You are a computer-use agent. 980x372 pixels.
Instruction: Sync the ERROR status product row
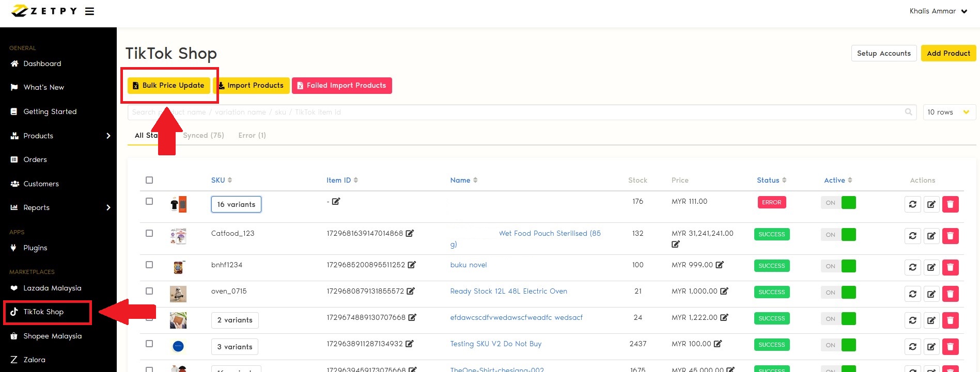coord(913,204)
